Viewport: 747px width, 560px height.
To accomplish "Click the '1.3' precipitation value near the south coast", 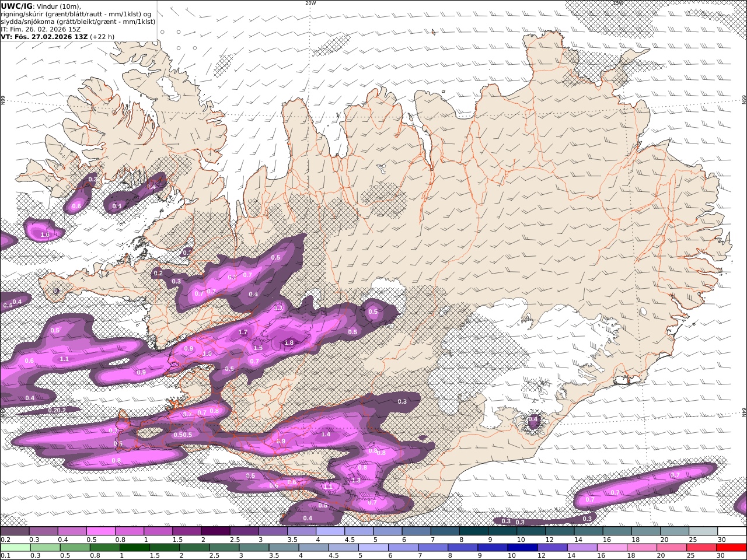I will point(356,480).
